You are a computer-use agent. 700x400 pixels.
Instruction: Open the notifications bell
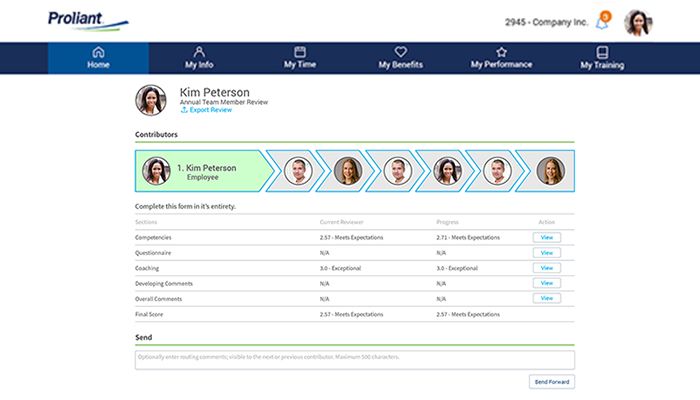click(602, 21)
